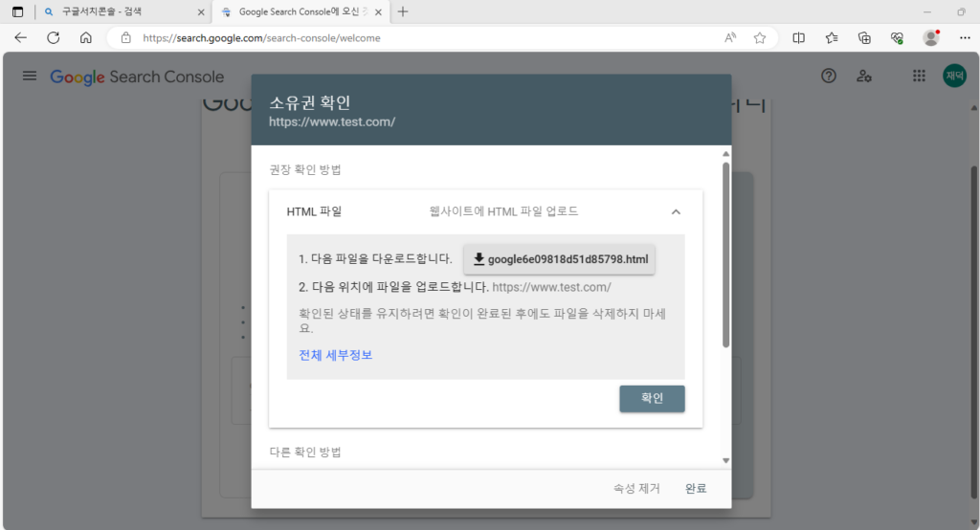
Task: Open users and permissions settings icon
Action: pyautogui.click(x=864, y=77)
